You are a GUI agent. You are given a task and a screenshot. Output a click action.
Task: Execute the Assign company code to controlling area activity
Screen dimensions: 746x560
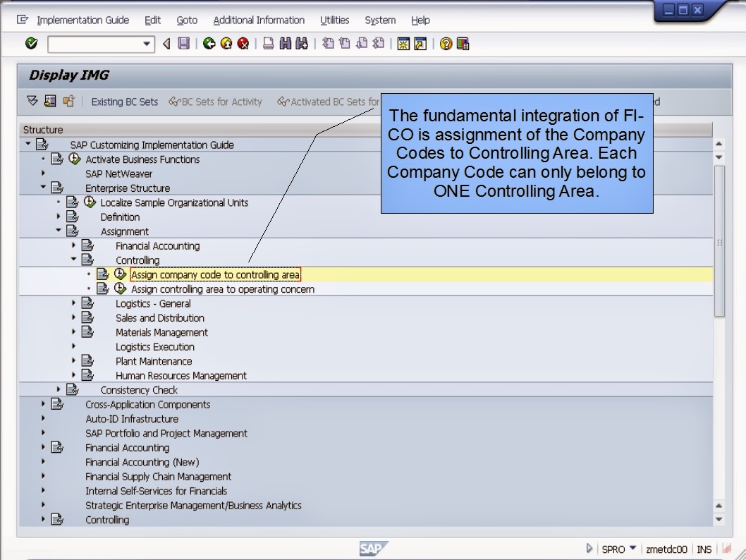pos(120,274)
